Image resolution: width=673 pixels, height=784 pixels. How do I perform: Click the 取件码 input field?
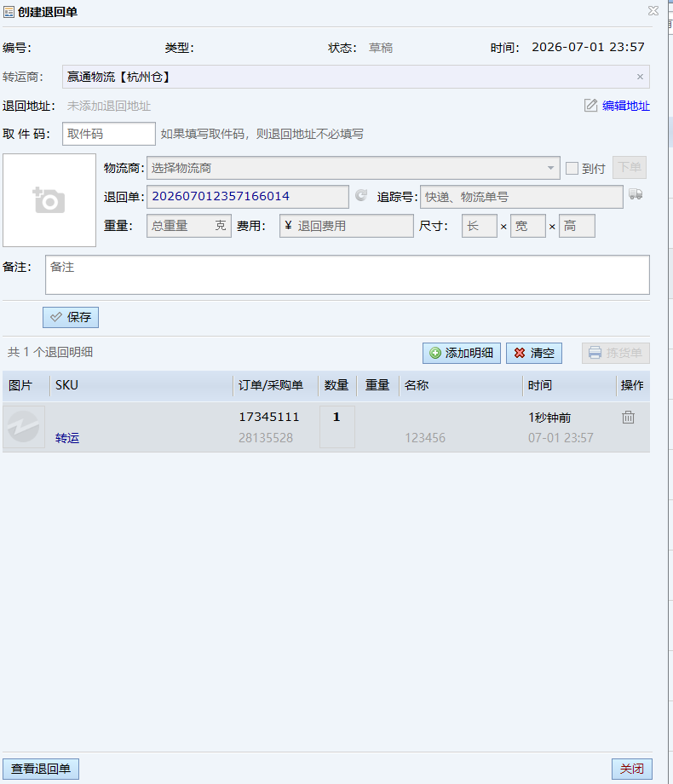[109, 134]
